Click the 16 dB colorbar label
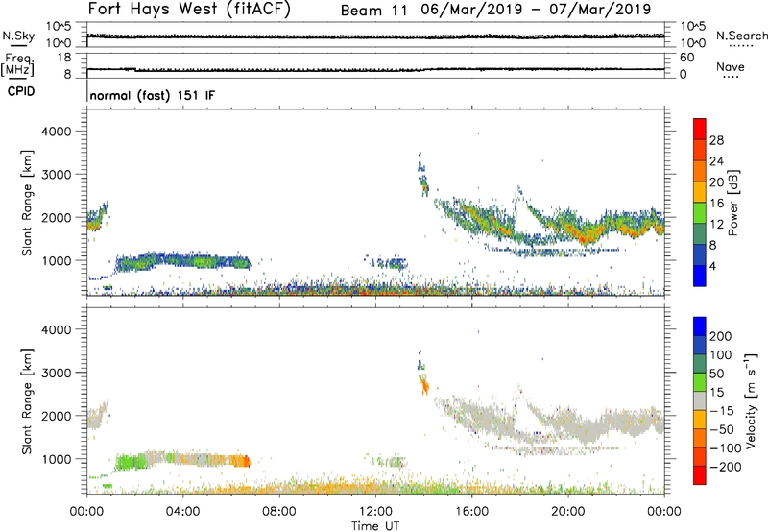768x532 pixels. [716, 204]
